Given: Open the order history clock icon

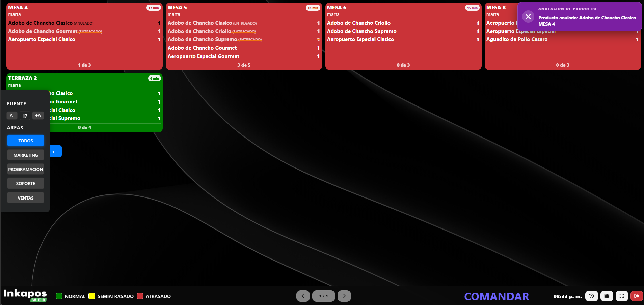Looking at the screenshot, I should tap(591, 296).
